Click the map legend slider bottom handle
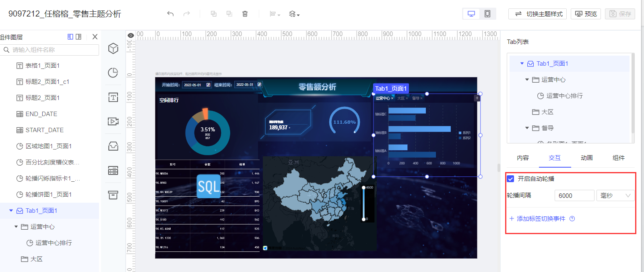This screenshot has height=272, width=644. (x=363, y=219)
